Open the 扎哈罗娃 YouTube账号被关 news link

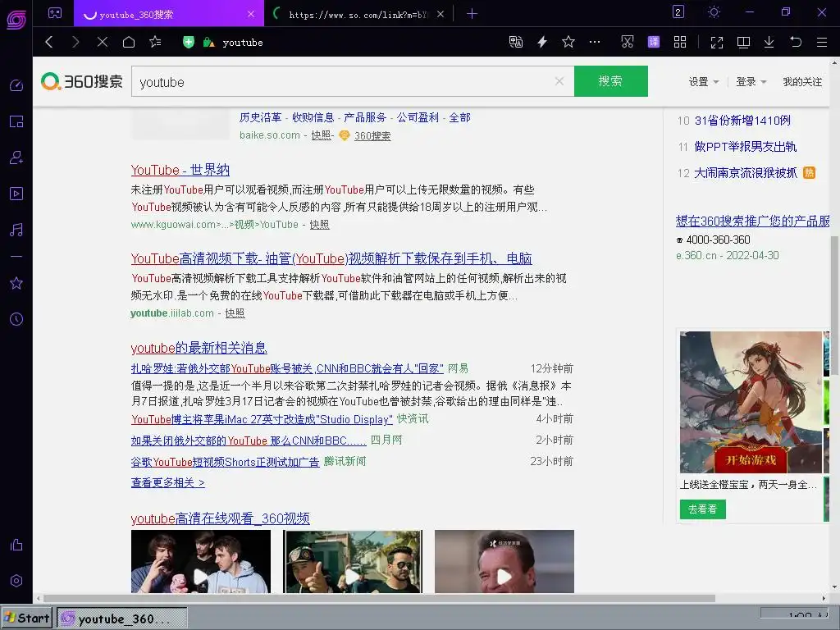(x=287, y=368)
